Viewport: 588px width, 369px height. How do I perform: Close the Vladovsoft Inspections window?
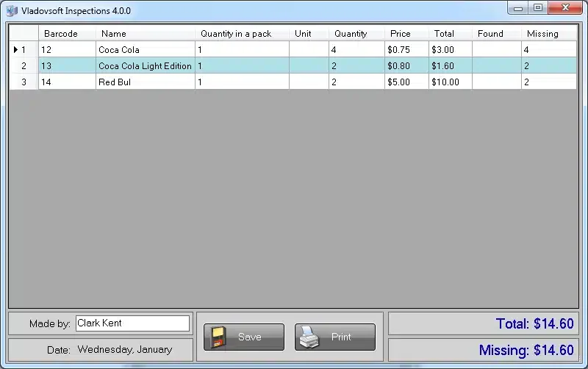[x=565, y=7]
